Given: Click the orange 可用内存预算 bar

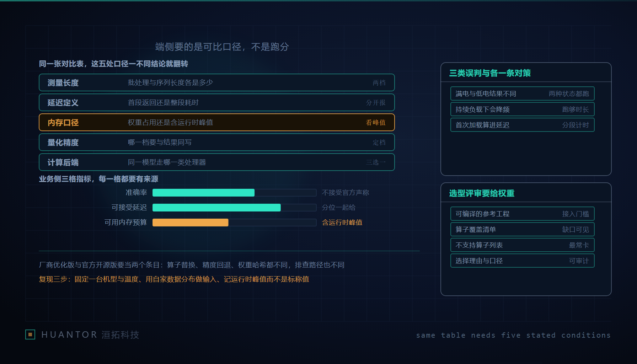Looking at the screenshot, I should (191, 223).
